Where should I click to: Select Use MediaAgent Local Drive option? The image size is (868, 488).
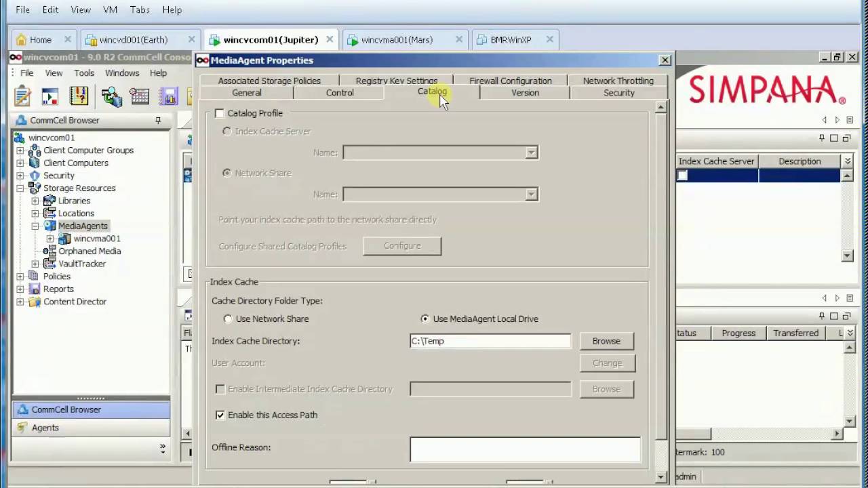425,319
